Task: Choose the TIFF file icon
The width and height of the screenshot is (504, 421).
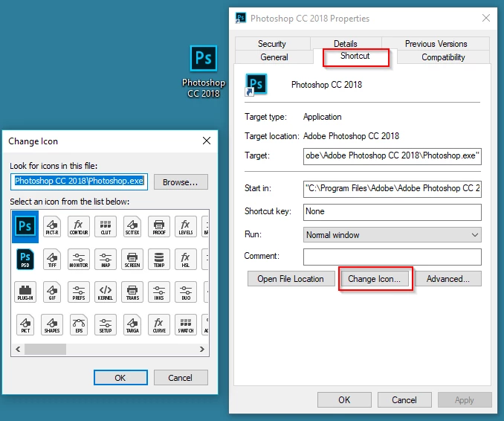Action: (52, 260)
